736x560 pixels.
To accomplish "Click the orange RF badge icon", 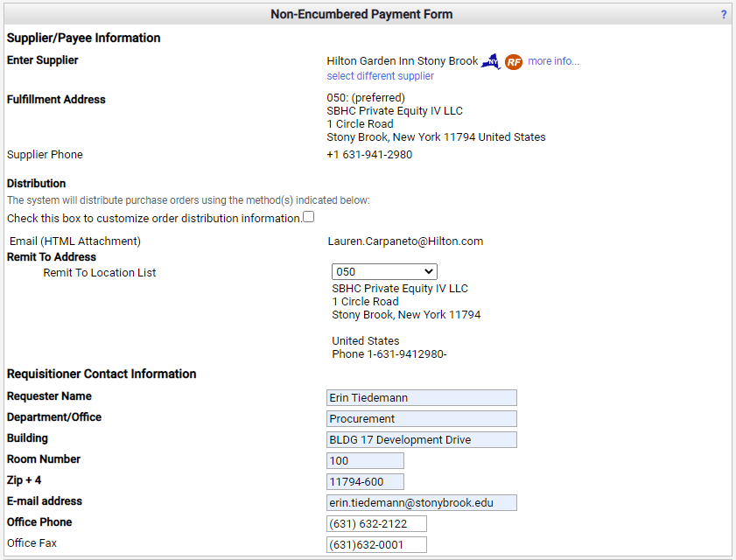I will click(x=514, y=62).
